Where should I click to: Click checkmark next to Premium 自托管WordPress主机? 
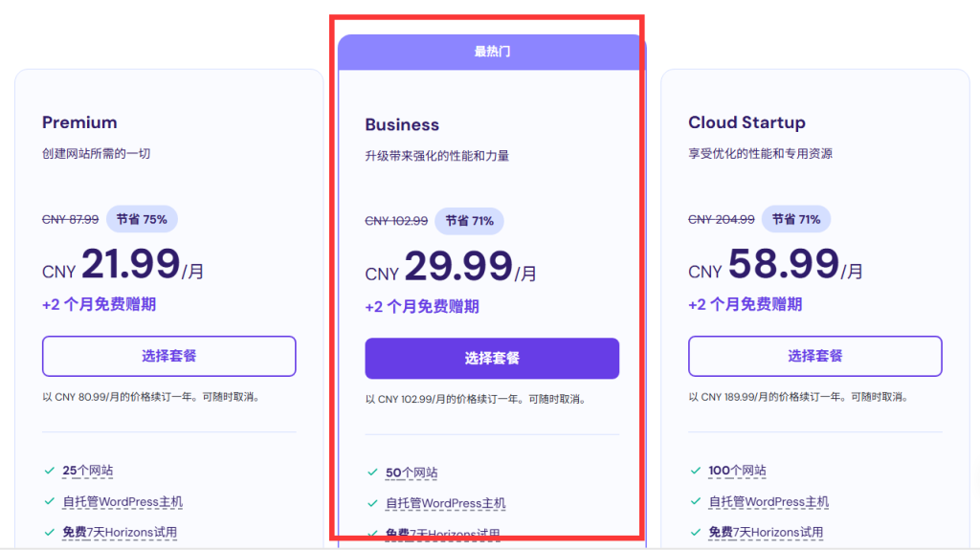(50, 501)
